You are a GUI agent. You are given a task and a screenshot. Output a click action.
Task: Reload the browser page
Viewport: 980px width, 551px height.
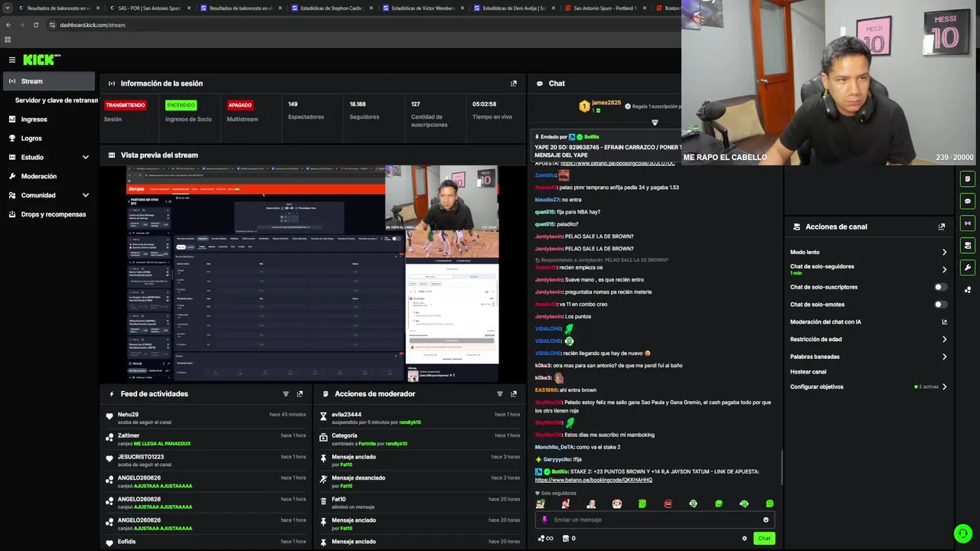pyautogui.click(x=35, y=24)
